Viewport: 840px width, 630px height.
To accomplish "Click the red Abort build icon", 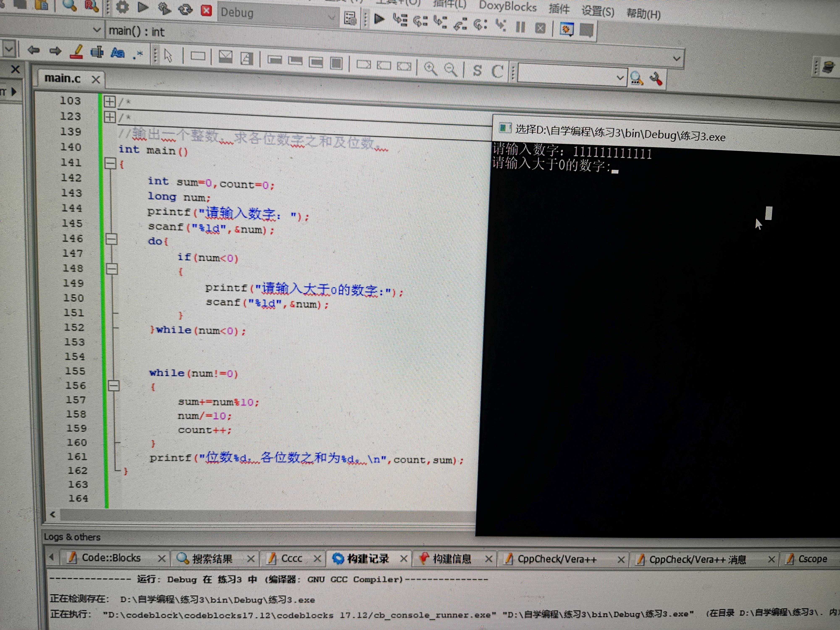I will tap(206, 10).
